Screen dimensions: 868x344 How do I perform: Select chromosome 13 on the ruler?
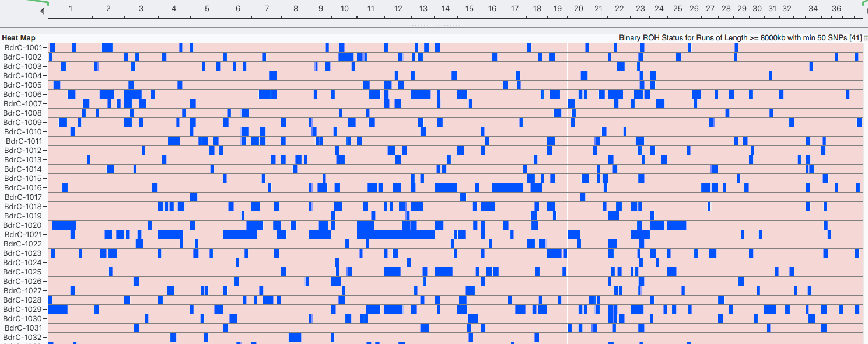click(423, 9)
